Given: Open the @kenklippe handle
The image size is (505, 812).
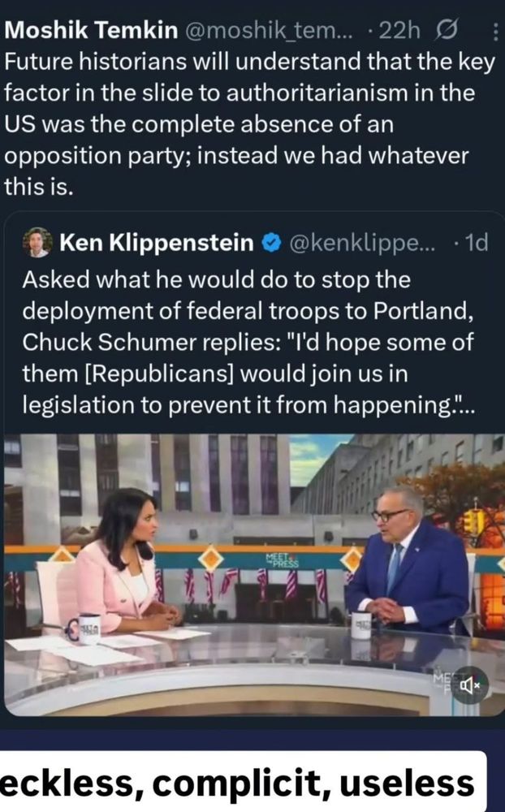Looking at the screenshot, I should (363, 242).
